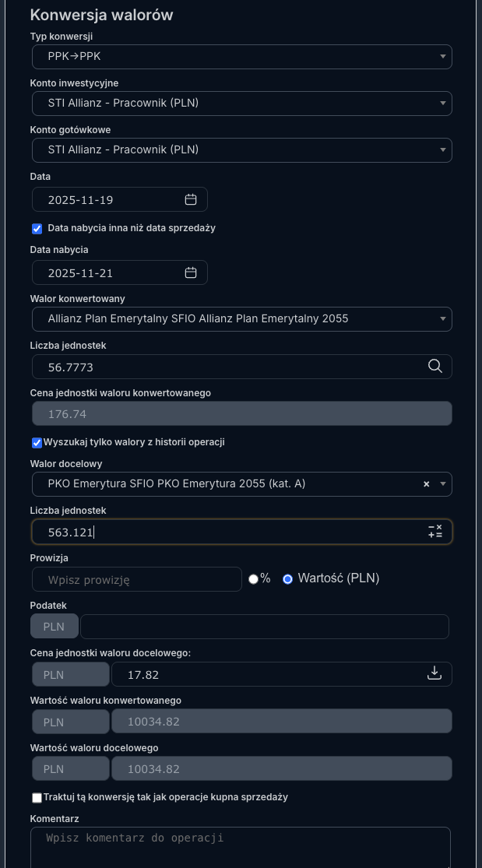Expand the Walor konwertowany dropdown
This screenshot has height=868, width=482.
[x=241, y=319]
